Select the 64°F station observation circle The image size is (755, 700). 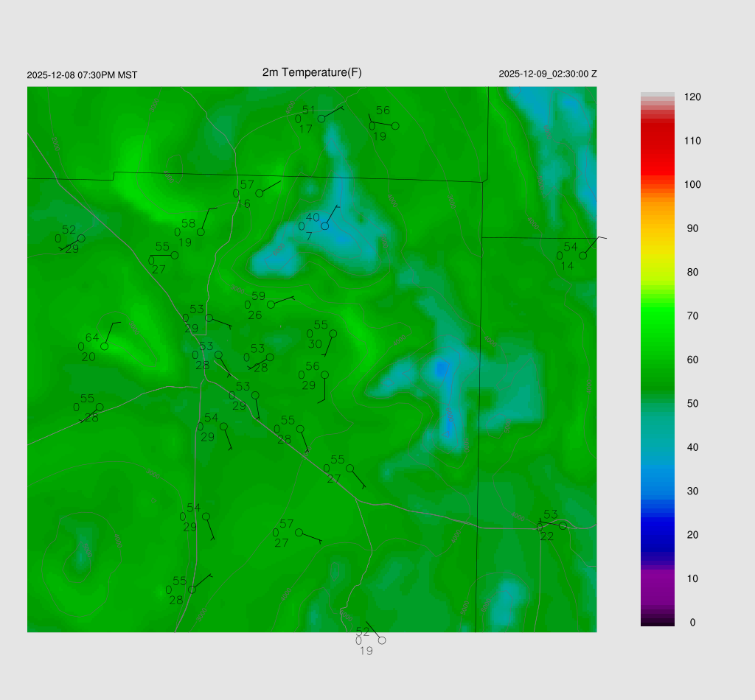105,346
